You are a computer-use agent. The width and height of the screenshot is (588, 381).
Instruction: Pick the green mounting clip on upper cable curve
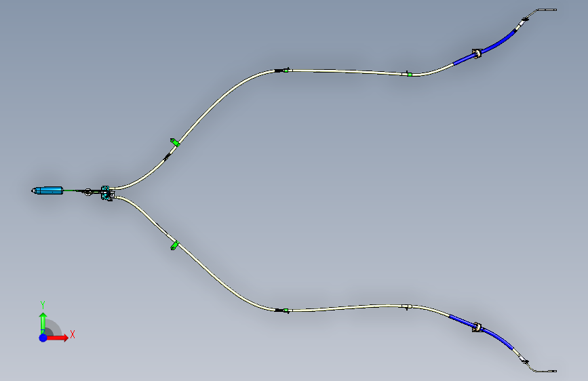click(x=175, y=142)
